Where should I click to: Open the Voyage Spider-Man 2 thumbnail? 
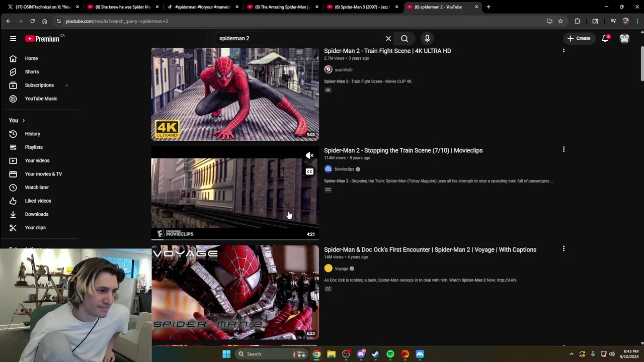pyautogui.click(x=235, y=293)
